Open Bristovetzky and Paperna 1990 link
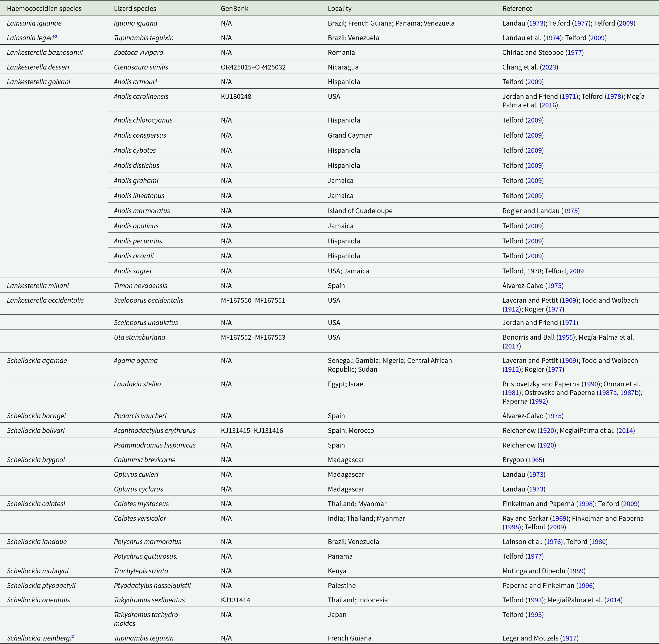The image size is (659, 644). click(591, 384)
